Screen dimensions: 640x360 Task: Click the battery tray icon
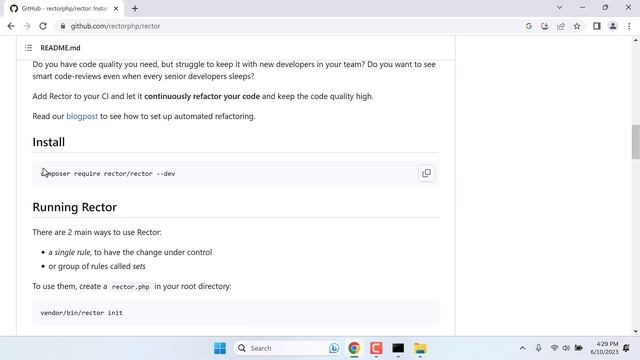point(578,348)
